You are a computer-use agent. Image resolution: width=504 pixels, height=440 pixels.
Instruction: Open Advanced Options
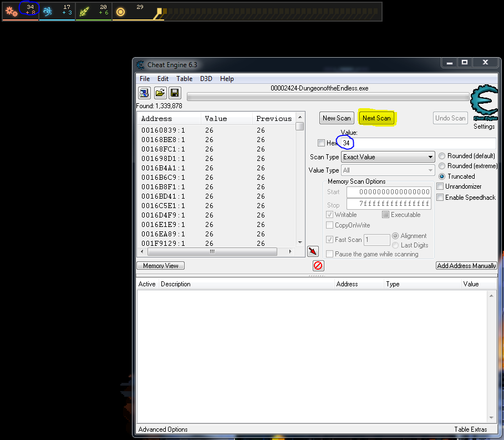point(163,429)
